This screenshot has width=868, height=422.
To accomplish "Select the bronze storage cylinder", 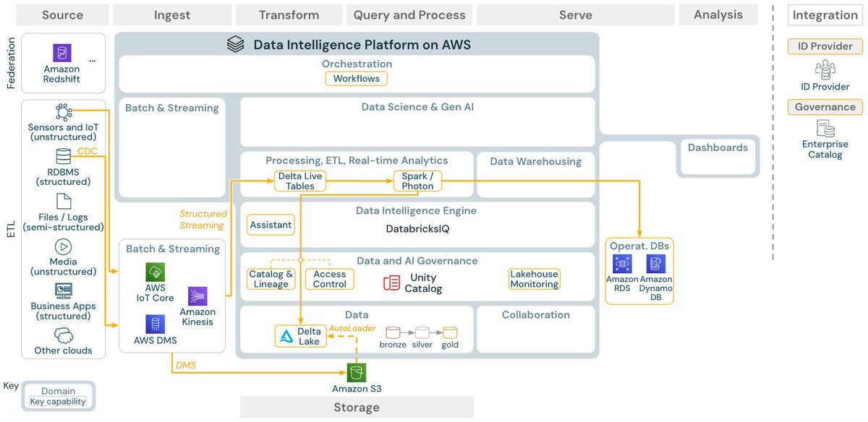I will coord(393,333).
